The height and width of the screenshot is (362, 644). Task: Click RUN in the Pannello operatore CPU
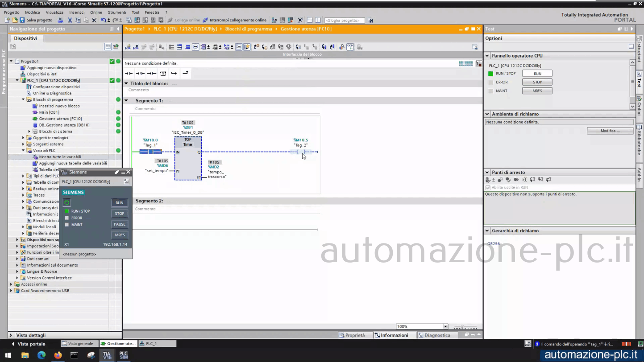pos(537,74)
